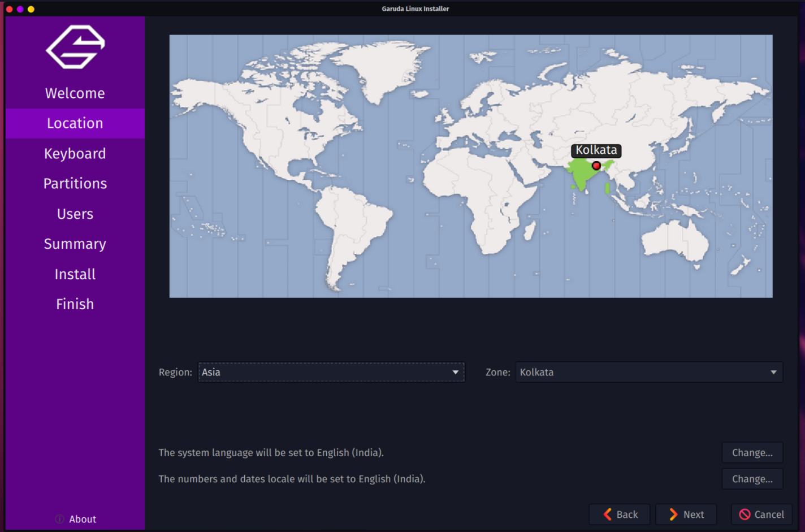Go to the Users step
805x532 pixels.
point(75,214)
